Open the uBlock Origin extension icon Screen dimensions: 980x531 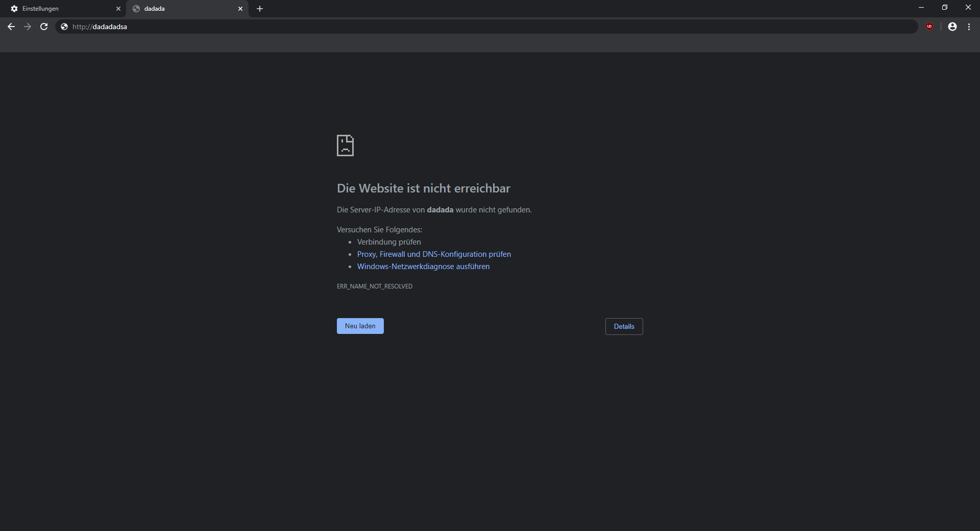929,27
